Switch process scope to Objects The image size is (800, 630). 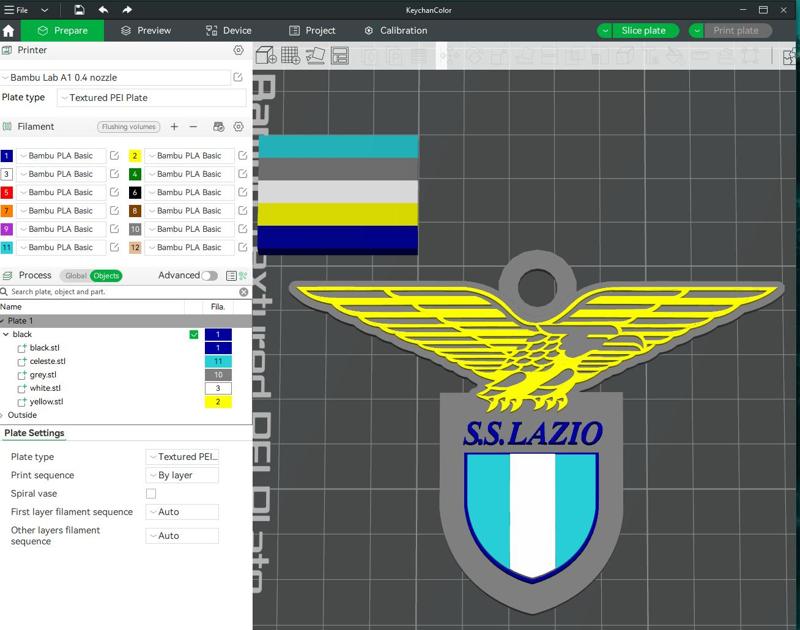pos(106,276)
